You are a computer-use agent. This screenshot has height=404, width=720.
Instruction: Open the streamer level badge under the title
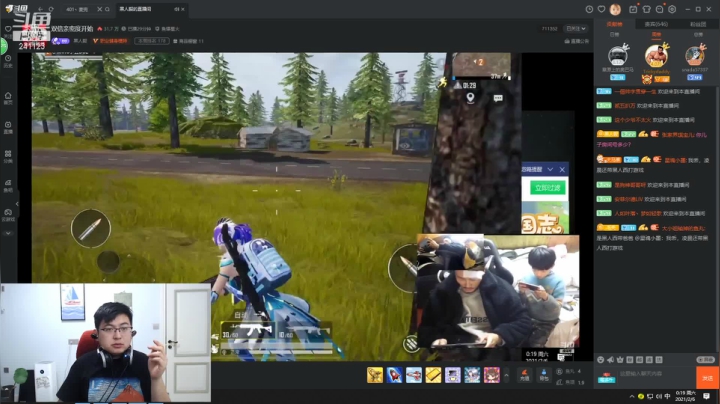(x=61, y=41)
